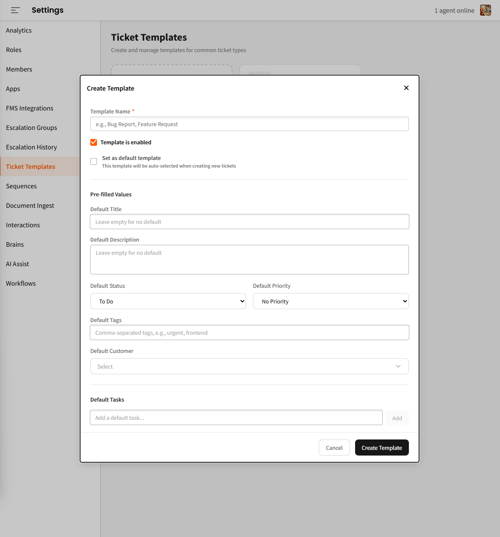500x537 pixels.
Task: Open the Default Status dropdown
Action: pyautogui.click(x=168, y=301)
